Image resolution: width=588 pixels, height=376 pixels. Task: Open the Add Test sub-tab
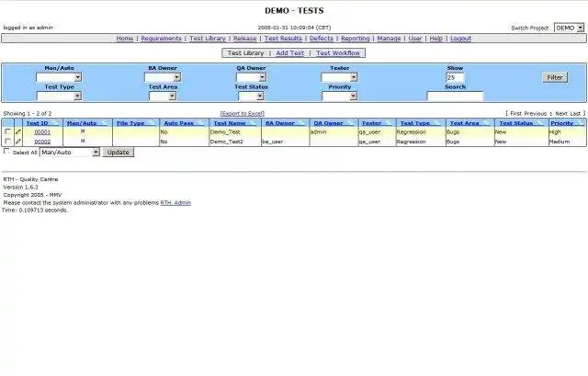click(290, 53)
